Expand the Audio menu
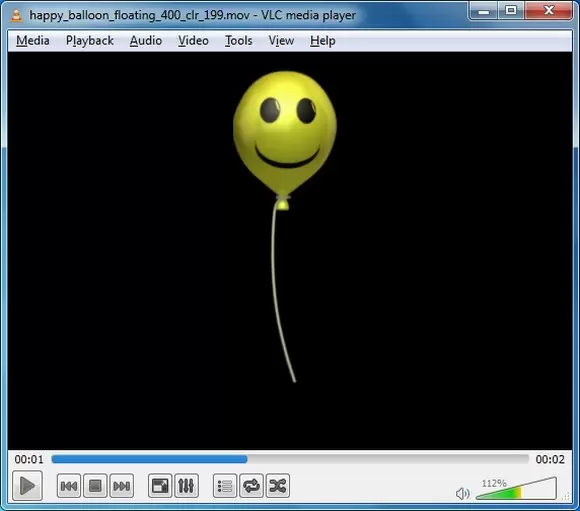Viewport: 580px width, 511px height. tap(146, 40)
